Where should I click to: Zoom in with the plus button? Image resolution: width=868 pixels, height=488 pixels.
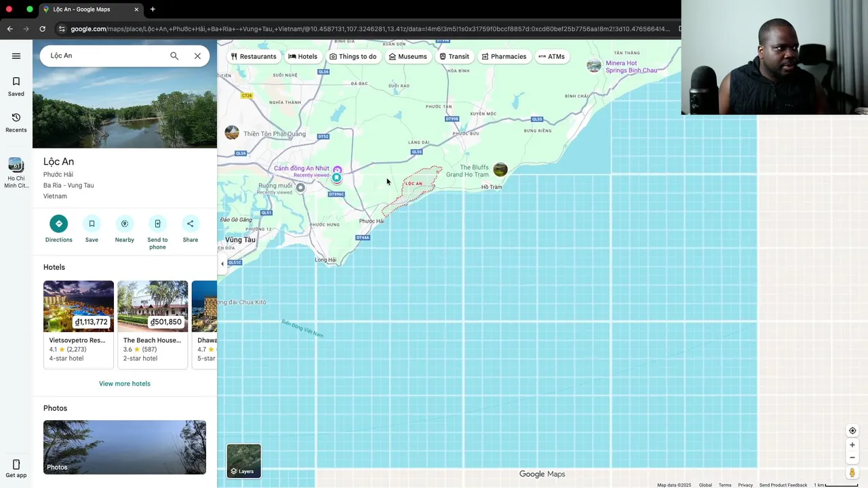coord(852,445)
